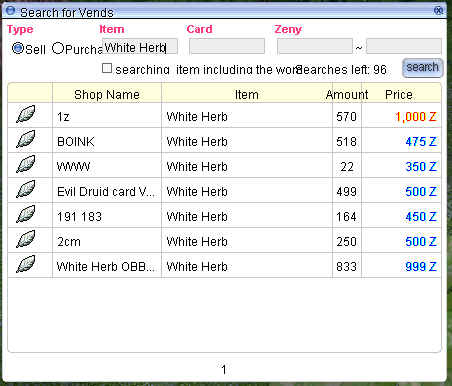Select shop name Evil Druid card V...
Image resolution: width=452 pixels, height=386 pixels.
[106, 192]
